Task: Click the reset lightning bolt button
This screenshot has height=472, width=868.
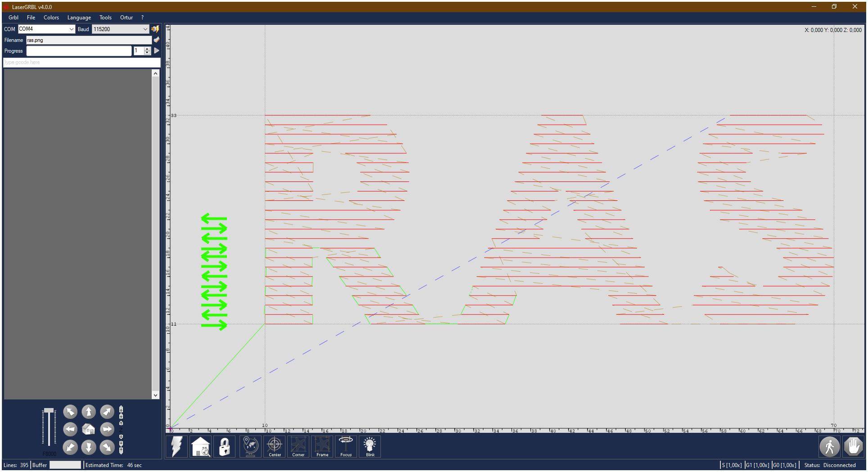Action: [x=177, y=446]
